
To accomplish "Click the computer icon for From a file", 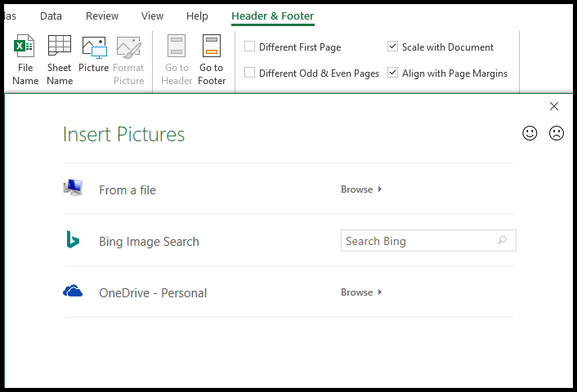I will (x=73, y=188).
